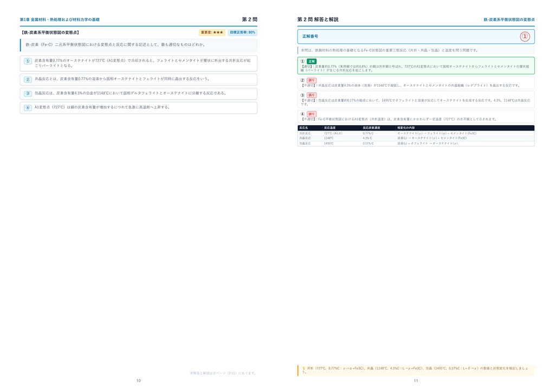The width and height of the screenshot is (555, 392).
Task: Click the lightbulb icon in the bottom tip box
Action: [304, 368]
